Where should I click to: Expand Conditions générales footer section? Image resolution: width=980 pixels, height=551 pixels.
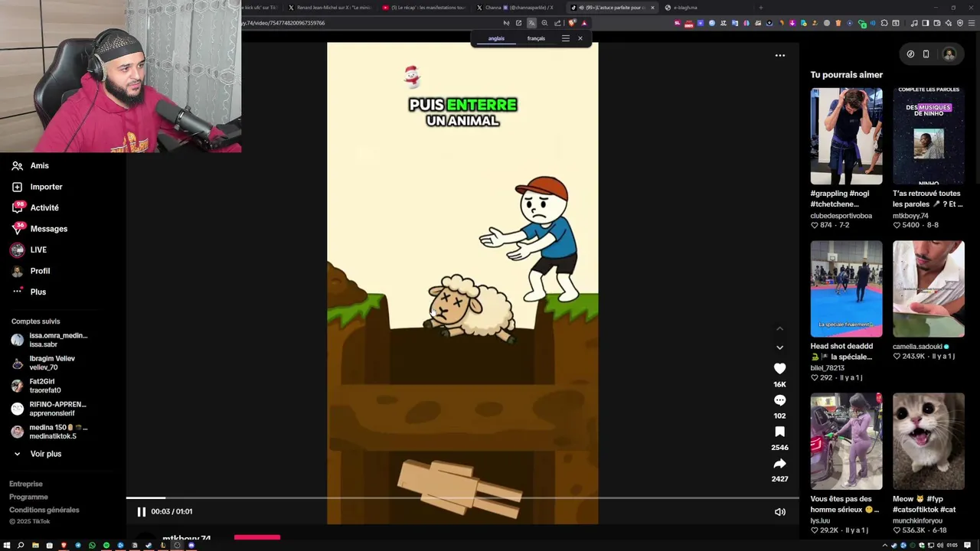click(x=44, y=510)
